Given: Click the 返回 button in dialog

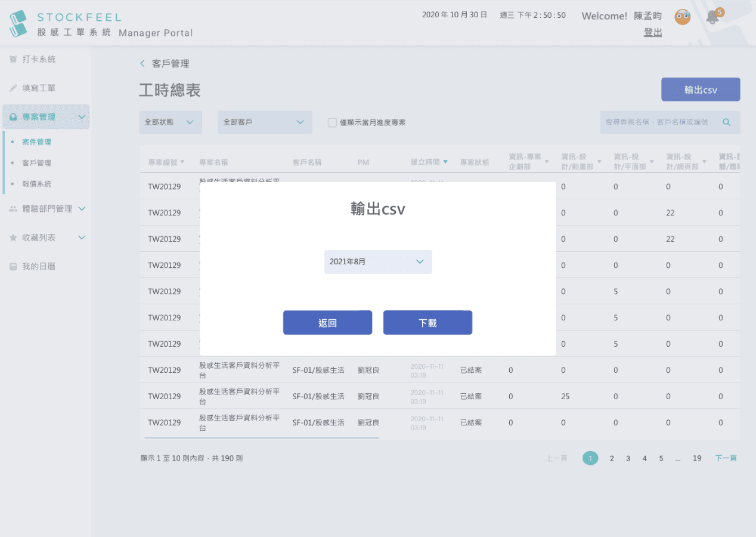Looking at the screenshot, I should pyautogui.click(x=327, y=323).
